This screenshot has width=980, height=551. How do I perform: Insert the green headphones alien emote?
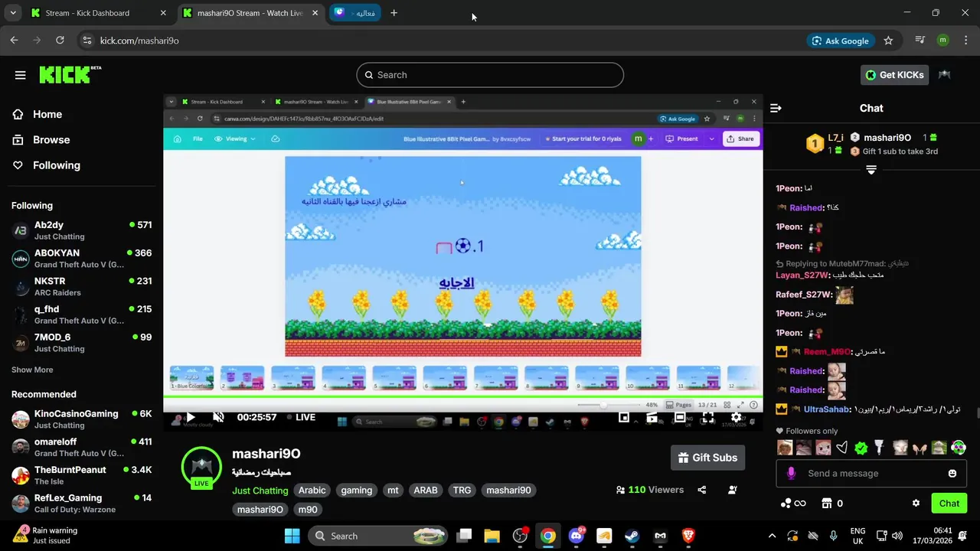point(959,448)
